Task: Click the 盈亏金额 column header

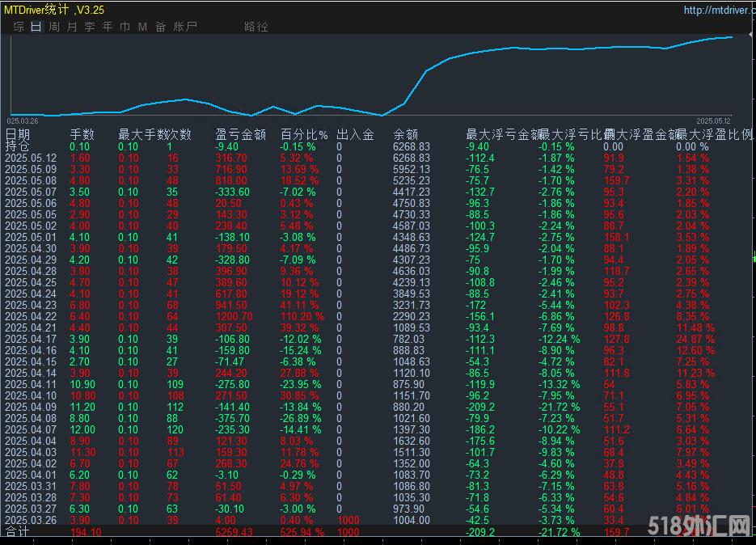Action: pos(241,134)
